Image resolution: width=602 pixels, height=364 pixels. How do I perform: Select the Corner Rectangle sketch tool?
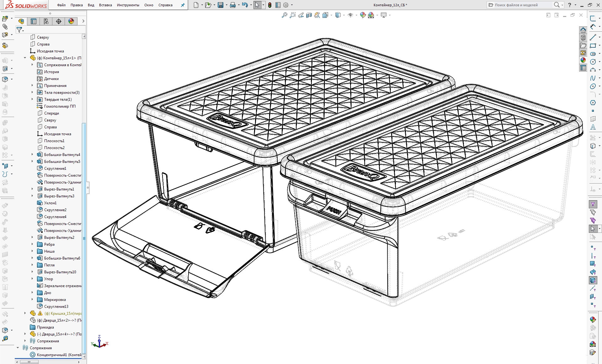tap(593, 45)
